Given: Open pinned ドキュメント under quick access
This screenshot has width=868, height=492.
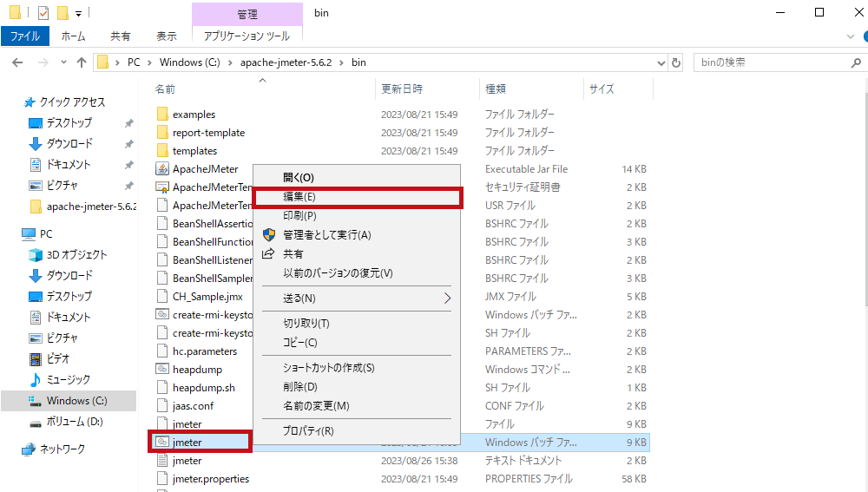Looking at the screenshot, I should point(68,165).
